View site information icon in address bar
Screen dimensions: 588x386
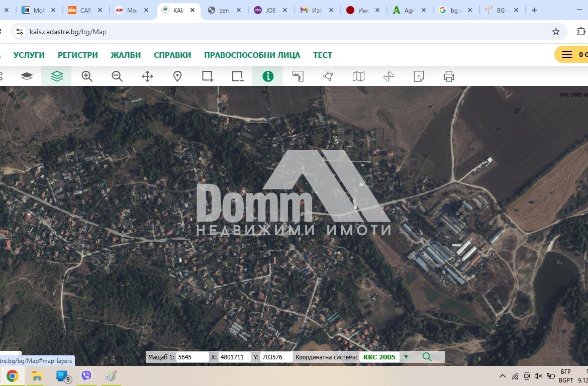coord(20,32)
